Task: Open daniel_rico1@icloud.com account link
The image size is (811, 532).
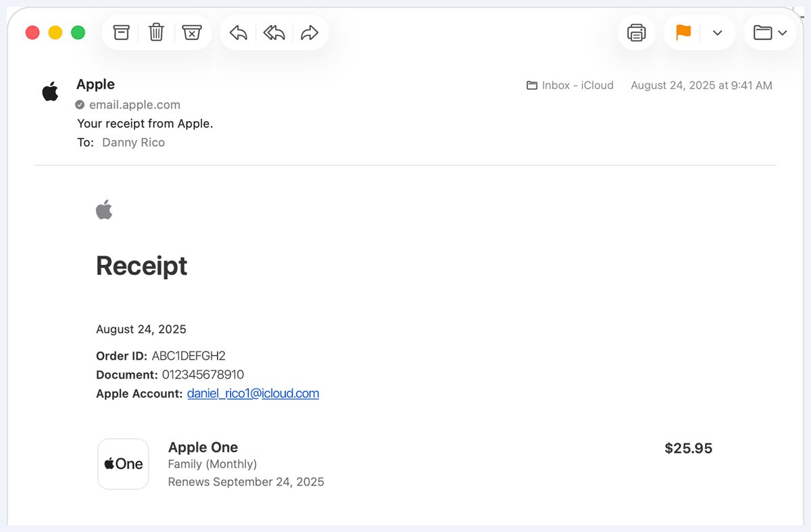Action: [x=253, y=393]
